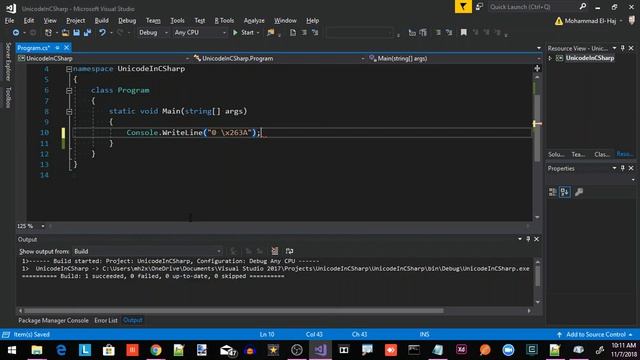Open the UnicodeInCSharp.Program type navigation dropdown

[279, 58]
